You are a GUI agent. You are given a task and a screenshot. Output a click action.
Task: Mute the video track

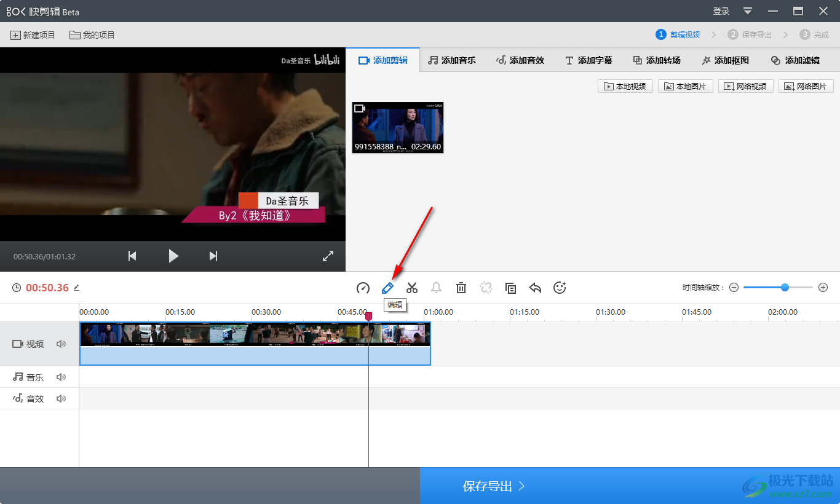click(x=61, y=344)
